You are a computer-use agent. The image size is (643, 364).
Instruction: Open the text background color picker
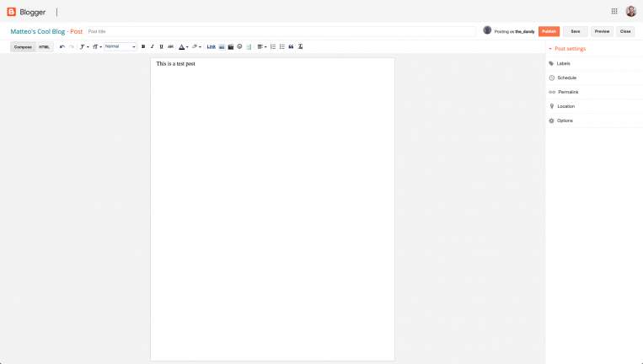(196, 46)
